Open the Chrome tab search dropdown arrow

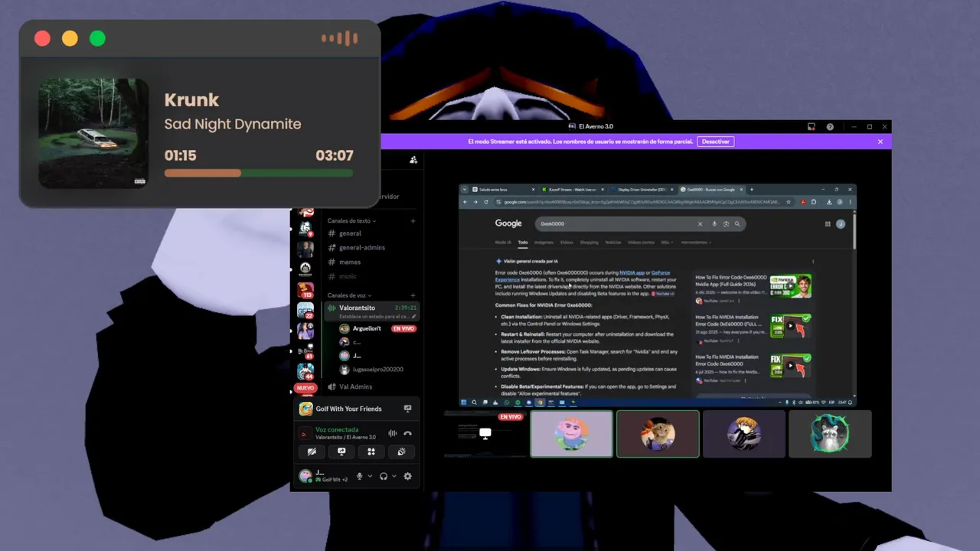point(465,189)
